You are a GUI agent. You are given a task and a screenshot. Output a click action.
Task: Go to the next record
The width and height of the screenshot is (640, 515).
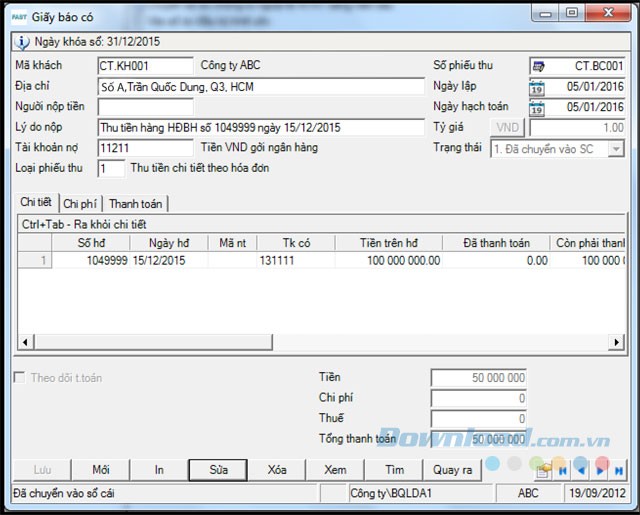pyautogui.click(x=601, y=469)
